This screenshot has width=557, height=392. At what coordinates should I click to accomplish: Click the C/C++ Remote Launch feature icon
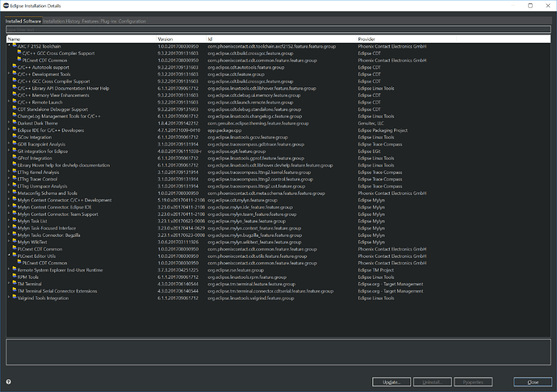(x=15, y=102)
